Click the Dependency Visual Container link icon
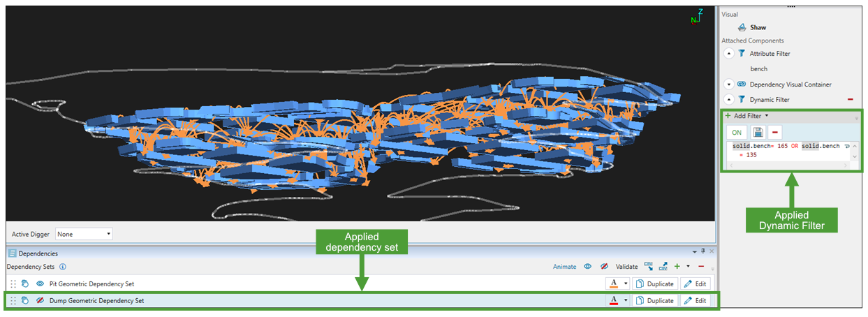Viewport: 868px width, 317px height. click(742, 84)
